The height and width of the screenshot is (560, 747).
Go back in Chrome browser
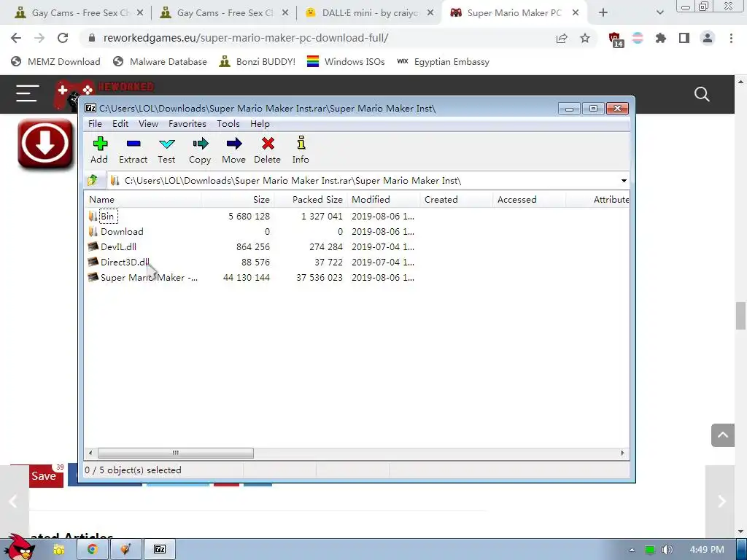[16, 38]
